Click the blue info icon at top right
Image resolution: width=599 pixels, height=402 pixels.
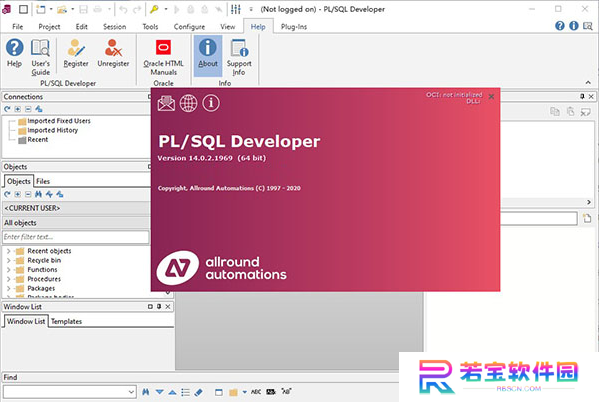[574, 26]
